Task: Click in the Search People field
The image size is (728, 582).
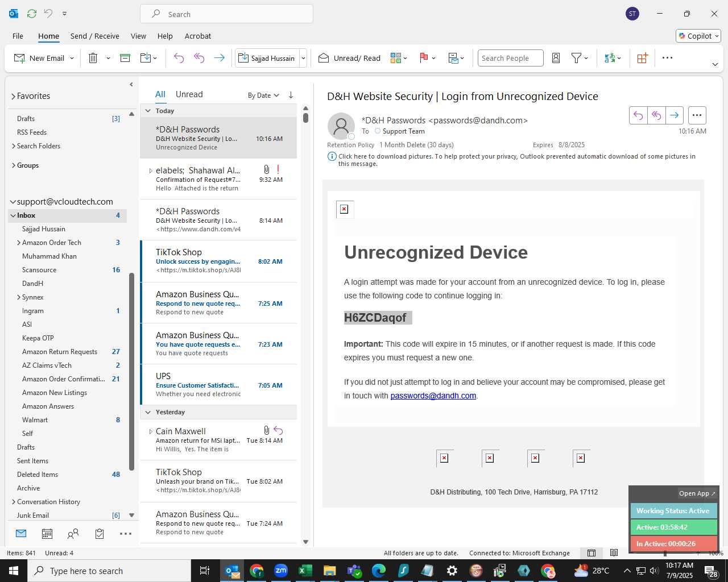Action: pyautogui.click(x=510, y=58)
